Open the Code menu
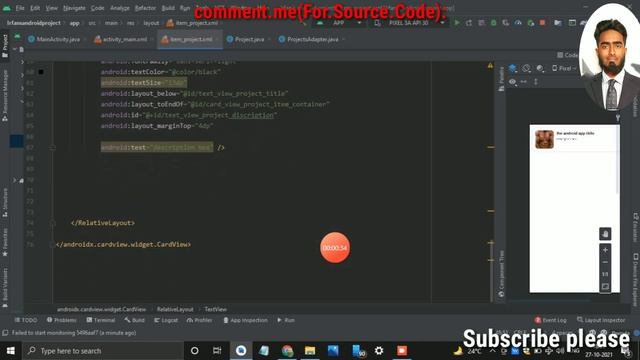The width and height of the screenshot is (640, 360). [x=97, y=8]
